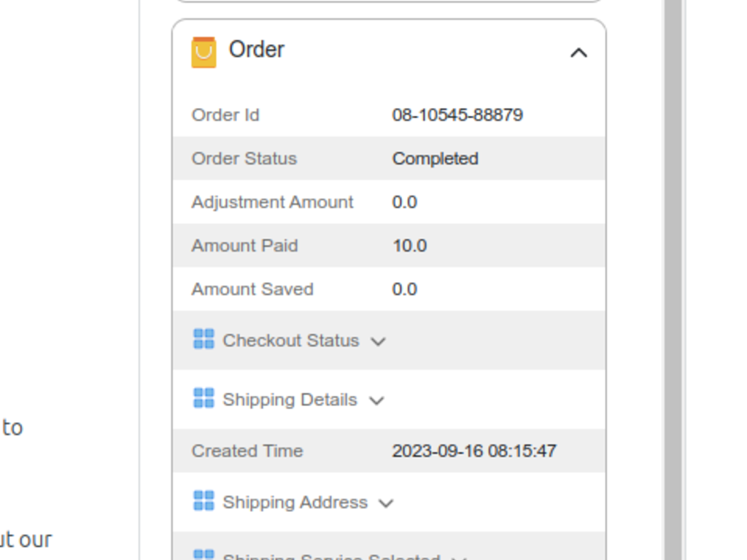
Task: Expand Shipping Details using its down chevron
Action: (376, 400)
